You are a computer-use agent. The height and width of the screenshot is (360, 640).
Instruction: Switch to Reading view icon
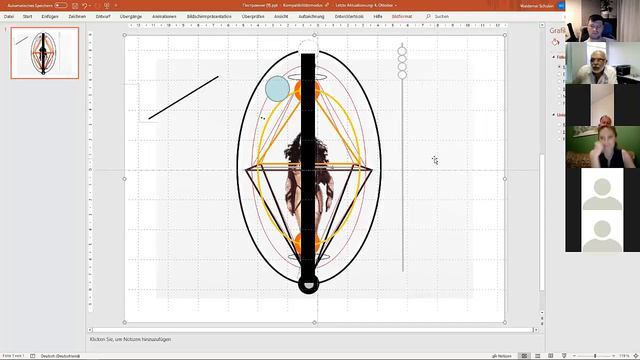(551, 356)
